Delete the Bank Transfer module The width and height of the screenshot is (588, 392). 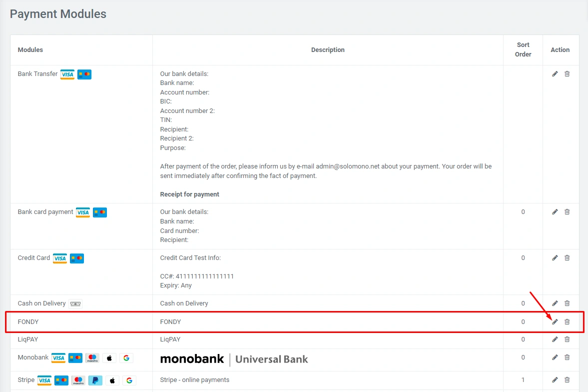567,74
